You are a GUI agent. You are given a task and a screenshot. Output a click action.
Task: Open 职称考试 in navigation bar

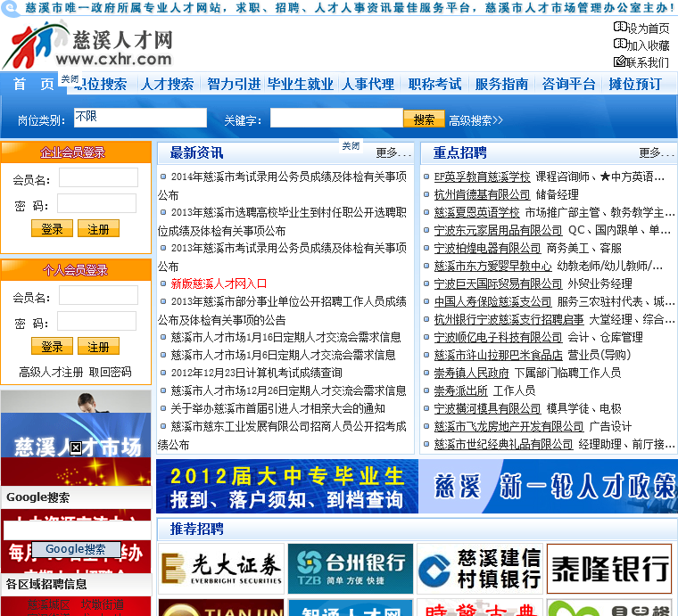point(435,84)
